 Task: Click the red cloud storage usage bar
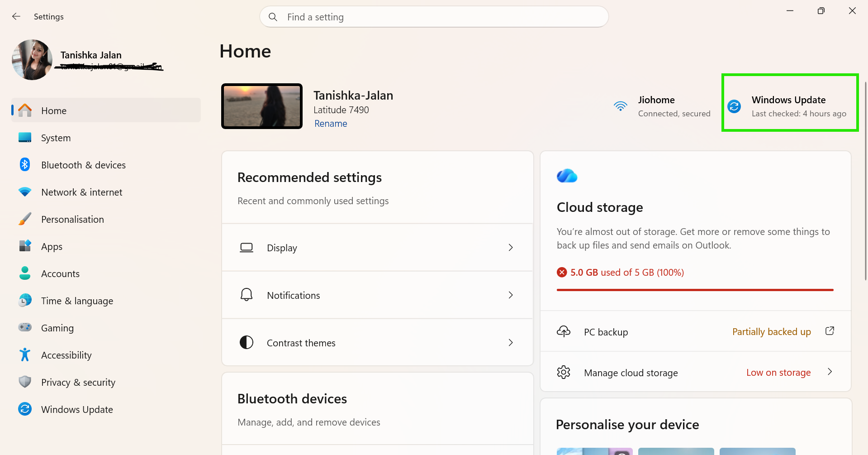point(695,290)
